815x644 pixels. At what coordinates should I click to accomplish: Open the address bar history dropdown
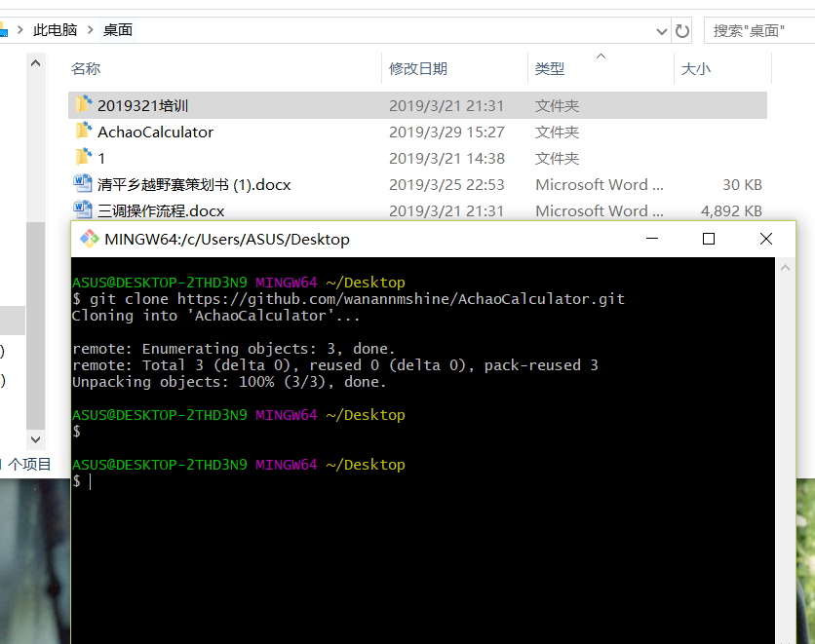[662, 31]
